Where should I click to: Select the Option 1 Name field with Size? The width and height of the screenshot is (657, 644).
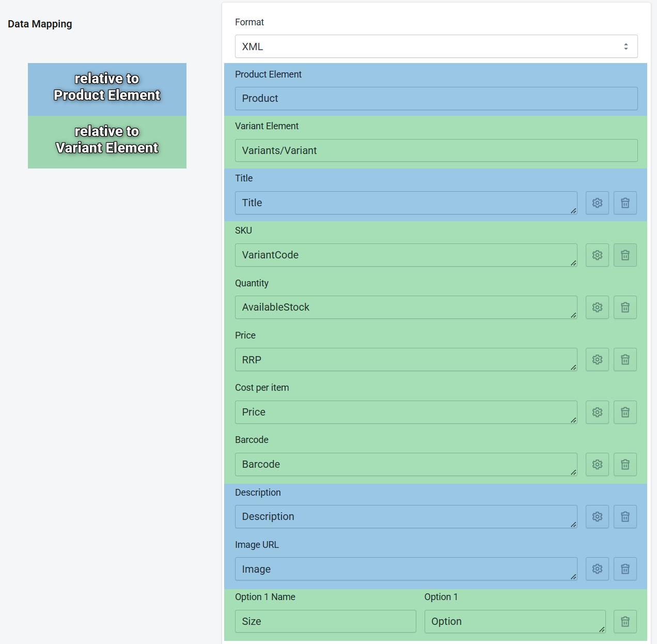(x=325, y=621)
